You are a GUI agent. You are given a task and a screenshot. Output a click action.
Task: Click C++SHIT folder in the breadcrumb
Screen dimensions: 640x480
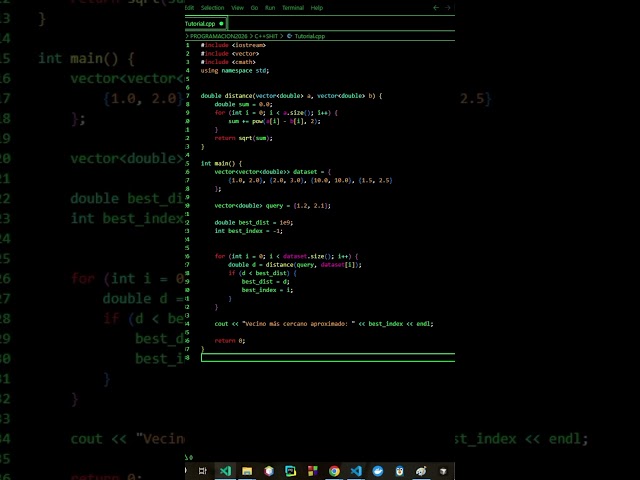click(266, 36)
